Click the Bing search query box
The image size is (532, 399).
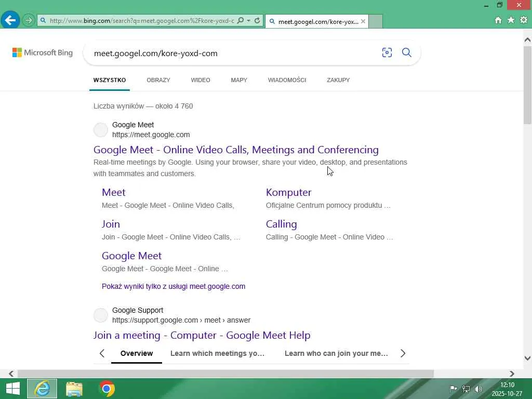234,54
